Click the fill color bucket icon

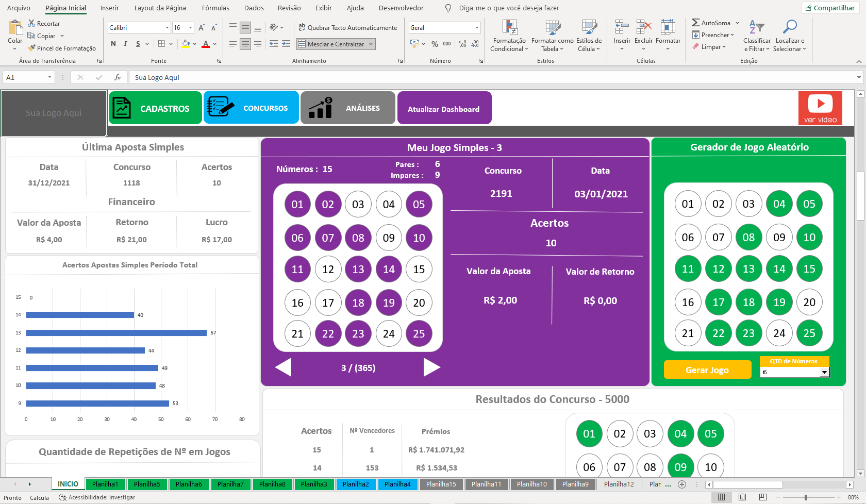click(x=186, y=44)
